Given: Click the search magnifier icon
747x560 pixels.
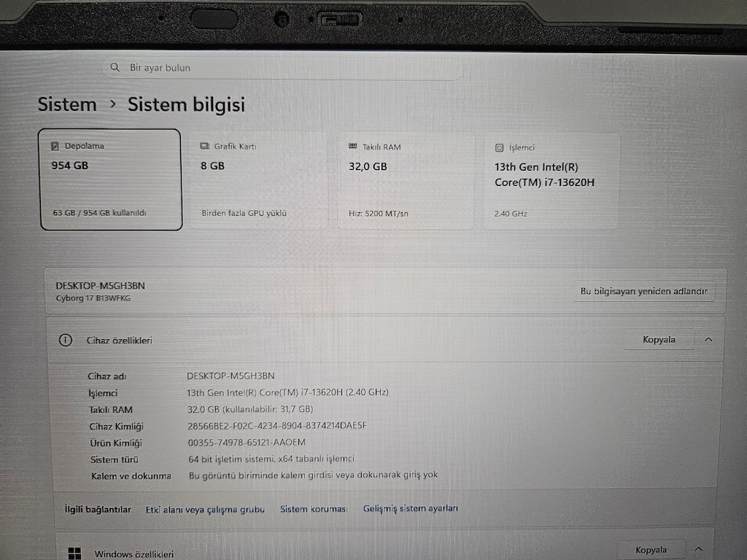Looking at the screenshot, I should [x=115, y=67].
